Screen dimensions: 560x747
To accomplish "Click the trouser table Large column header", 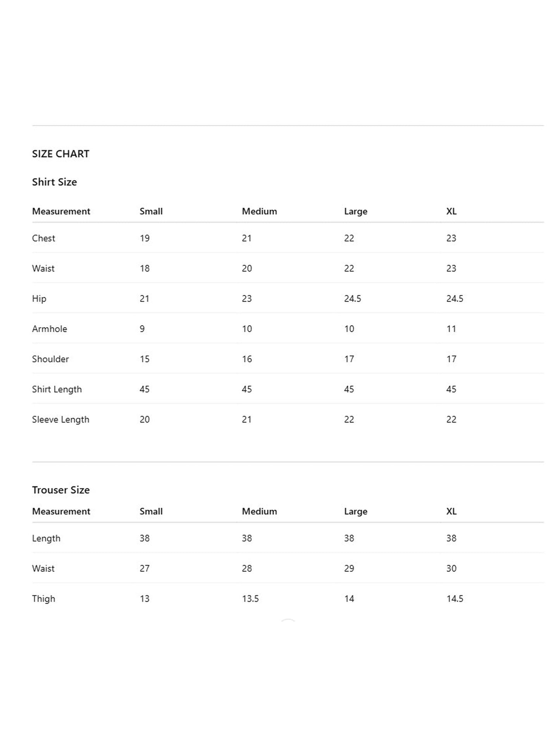I will pos(356,512).
